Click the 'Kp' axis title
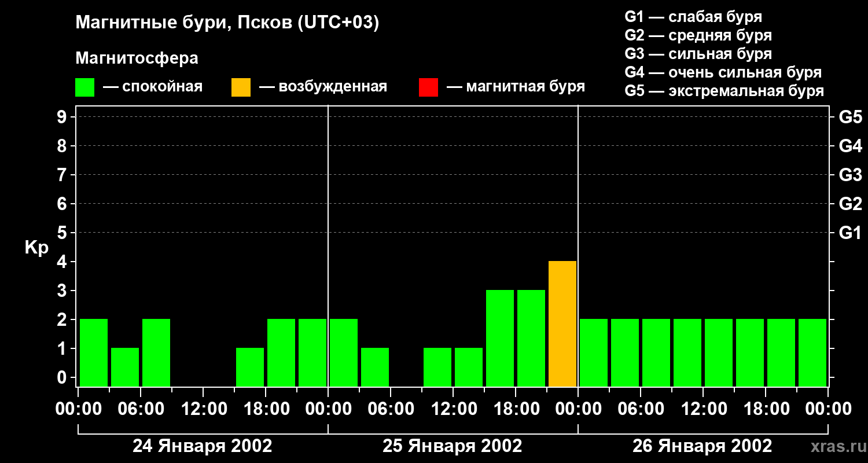This screenshot has width=868, height=463. click(36, 248)
